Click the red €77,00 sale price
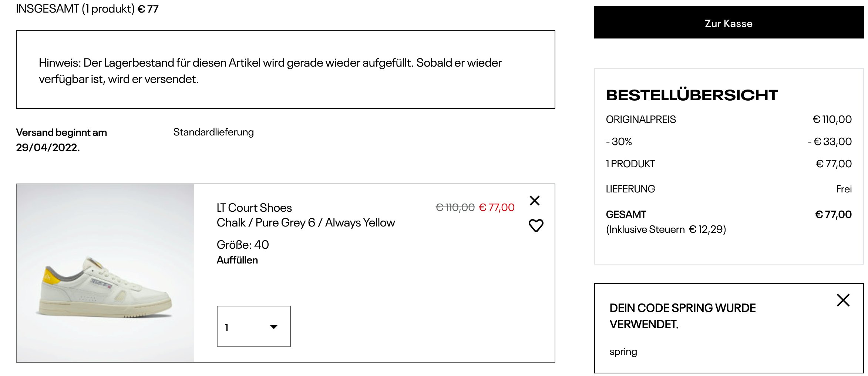Screen dimensions: 868x376 click(497, 207)
